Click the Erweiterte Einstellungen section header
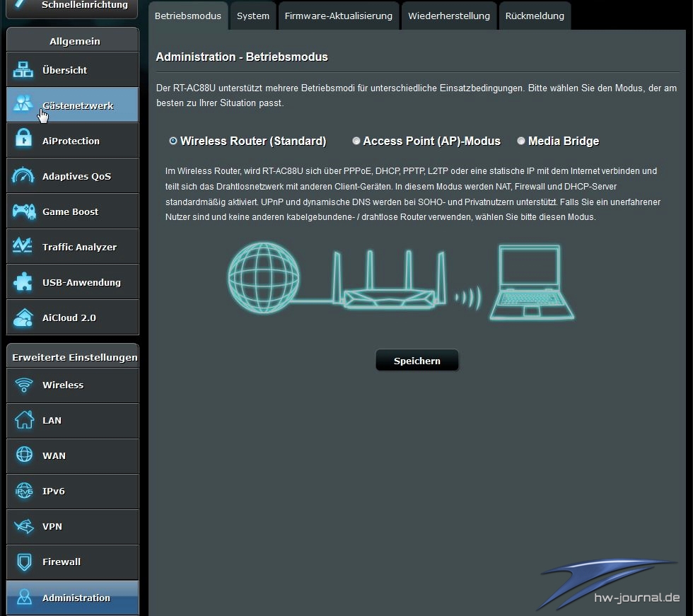 click(x=72, y=356)
